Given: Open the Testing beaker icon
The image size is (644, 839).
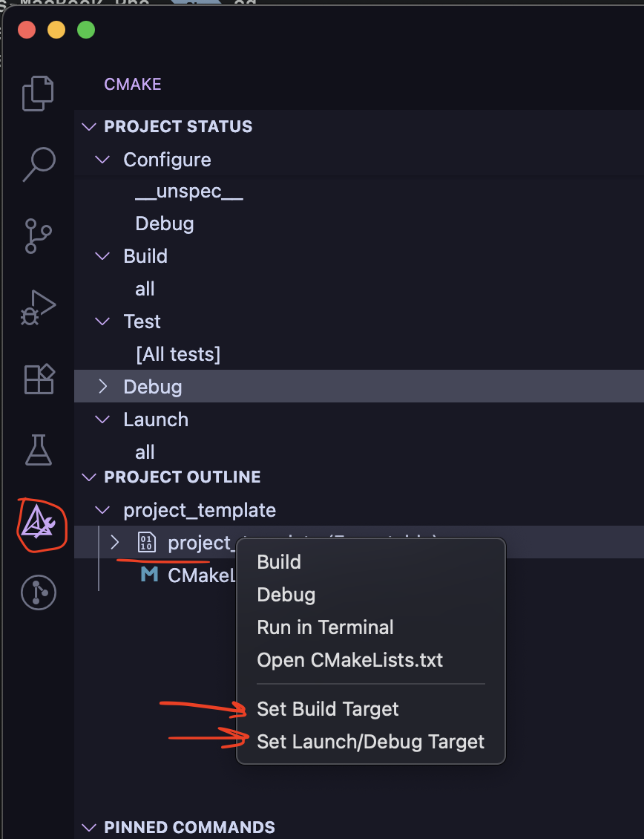Looking at the screenshot, I should [38, 450].
